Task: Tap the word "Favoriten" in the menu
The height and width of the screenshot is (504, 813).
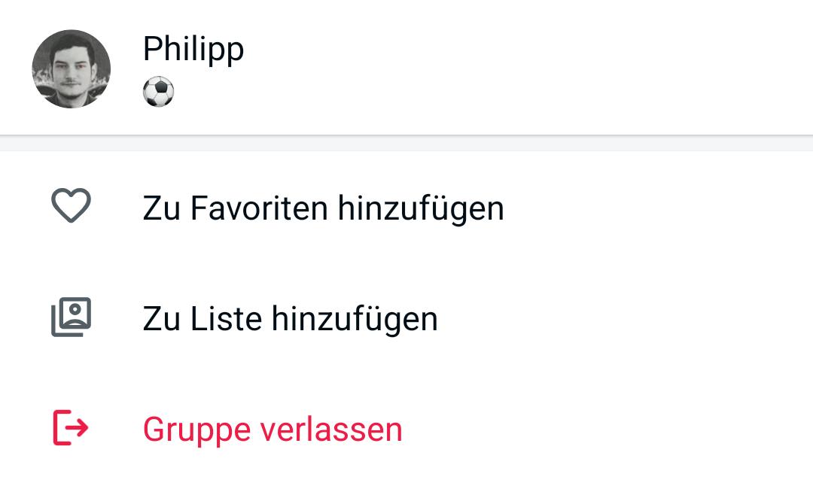Action: [259, 208]
